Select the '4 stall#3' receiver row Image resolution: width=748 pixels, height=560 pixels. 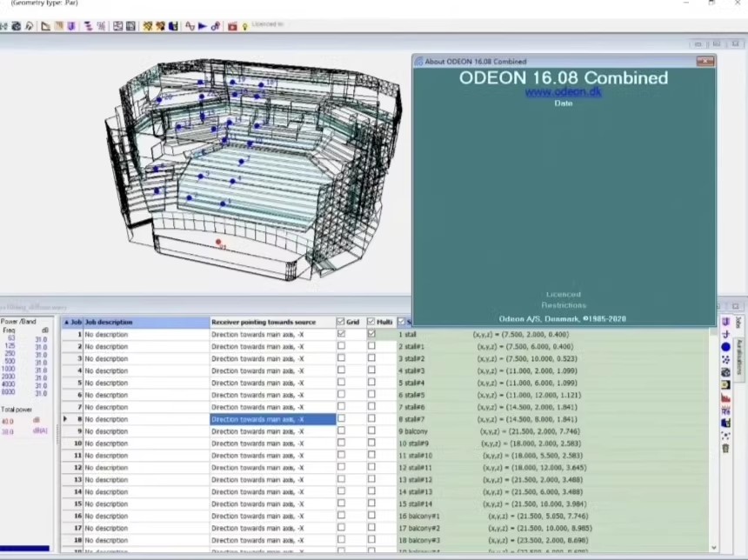coord(553,370)
